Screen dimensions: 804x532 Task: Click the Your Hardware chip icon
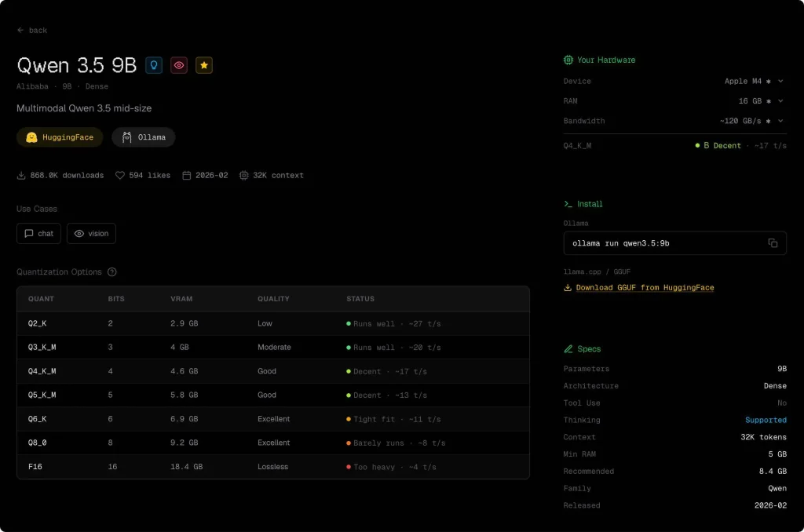[x=568, y=60]
